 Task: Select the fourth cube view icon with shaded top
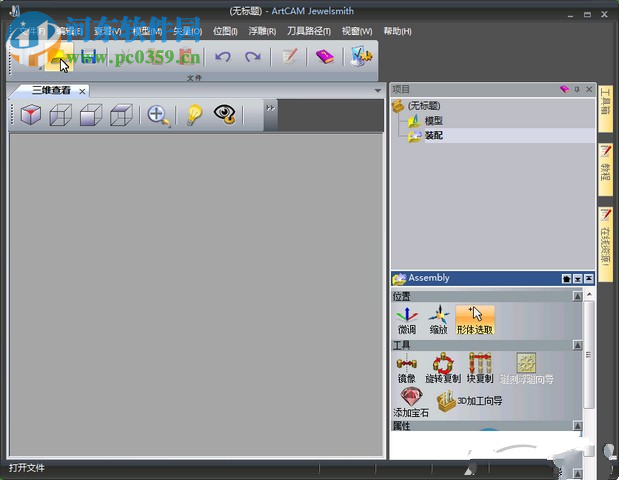121,115
